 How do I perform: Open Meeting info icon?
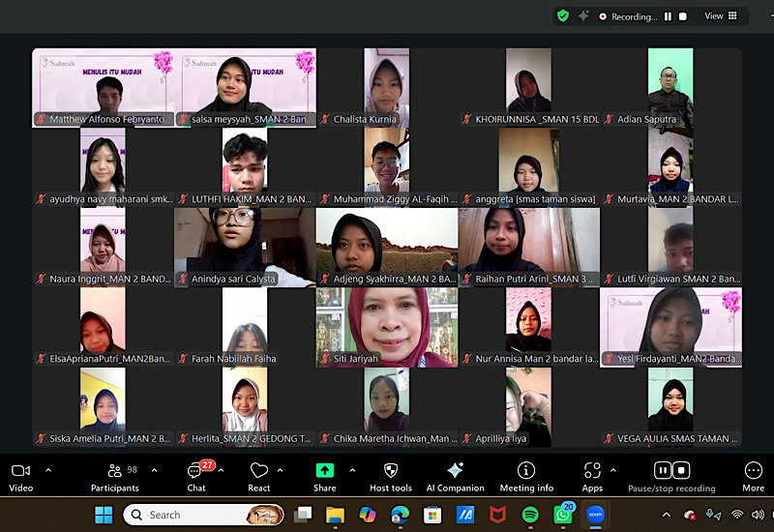526,470
